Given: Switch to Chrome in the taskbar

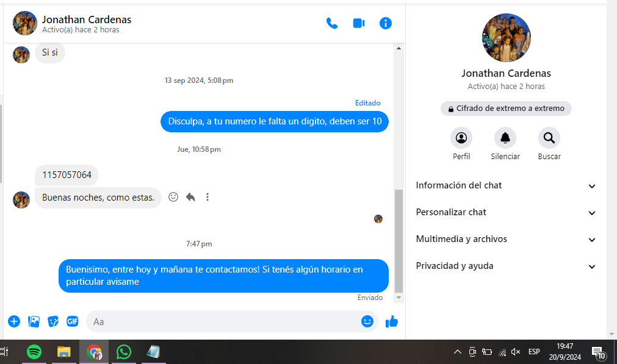Looking at the screenshot, I should tap(94, 352).
